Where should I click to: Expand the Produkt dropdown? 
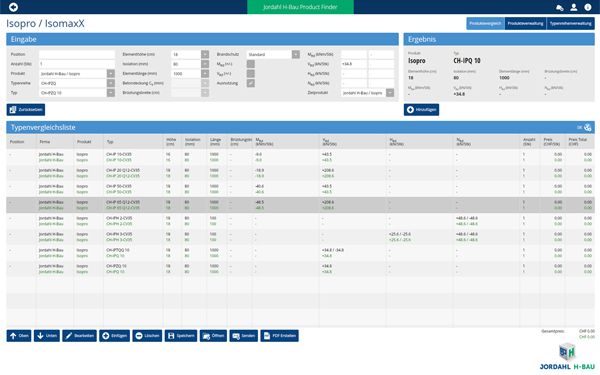point(111,73)
